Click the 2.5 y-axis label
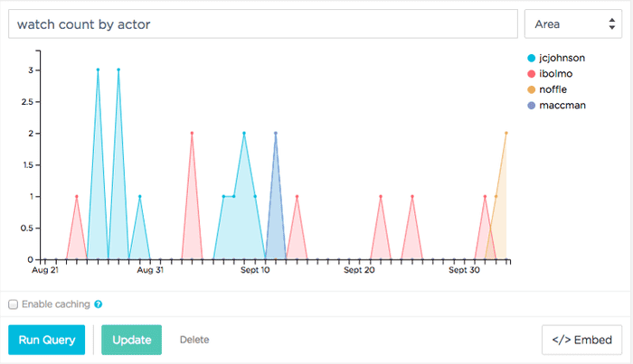Screen dimensions: 633x364 pyautogui.click(x=27, y=102)
